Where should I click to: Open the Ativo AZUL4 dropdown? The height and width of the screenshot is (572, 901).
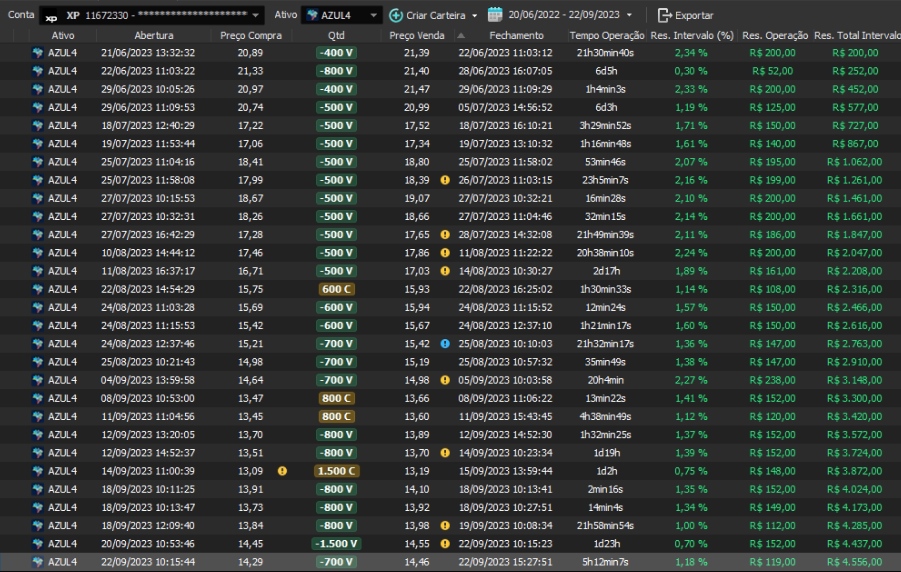click(373, 15)
